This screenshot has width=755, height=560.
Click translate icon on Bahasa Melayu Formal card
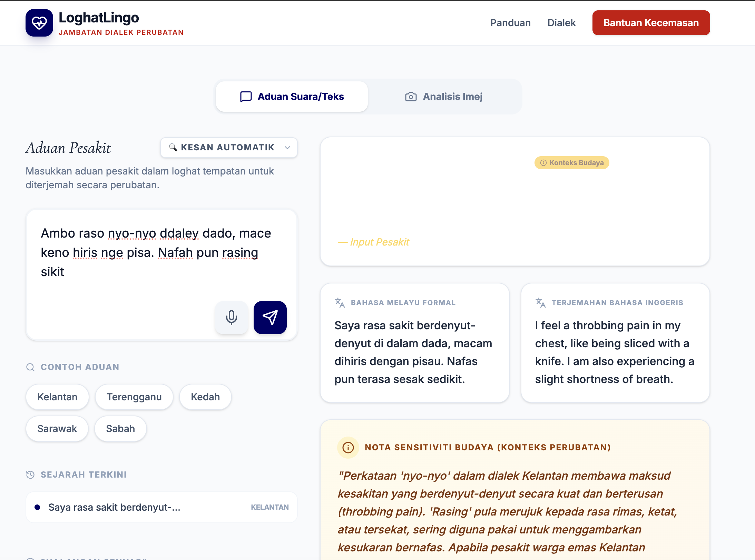pos(340,303)
